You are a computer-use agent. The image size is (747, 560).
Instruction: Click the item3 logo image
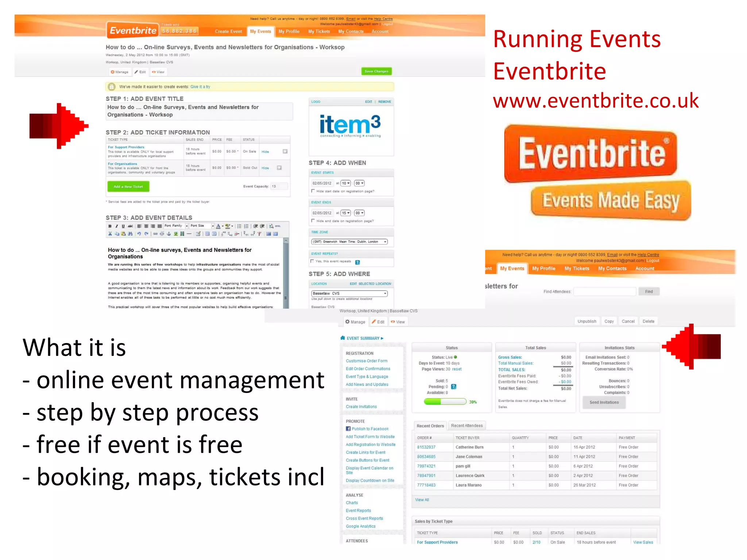350,126
